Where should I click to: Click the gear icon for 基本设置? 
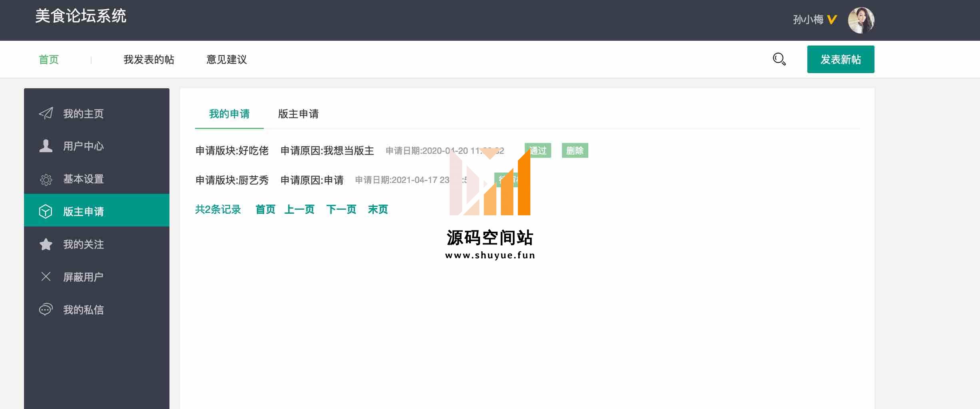coord(46,180)
